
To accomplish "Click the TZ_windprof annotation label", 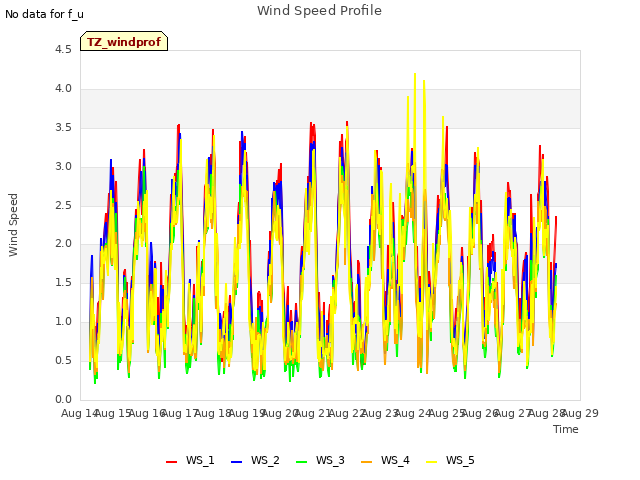I will 124,42.
